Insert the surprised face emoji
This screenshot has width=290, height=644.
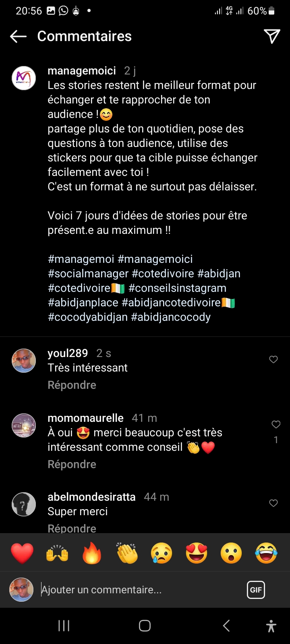pos(231,553)
